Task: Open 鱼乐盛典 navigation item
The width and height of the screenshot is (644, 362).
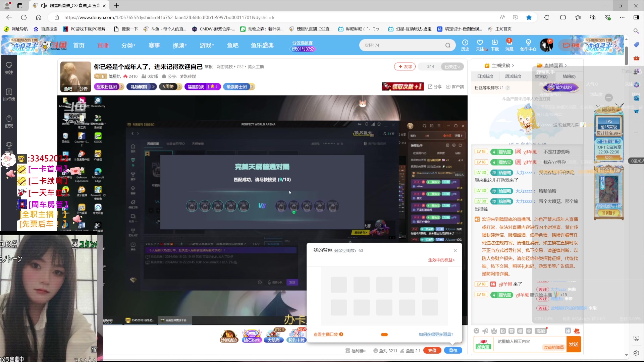Action: [262, 46]
